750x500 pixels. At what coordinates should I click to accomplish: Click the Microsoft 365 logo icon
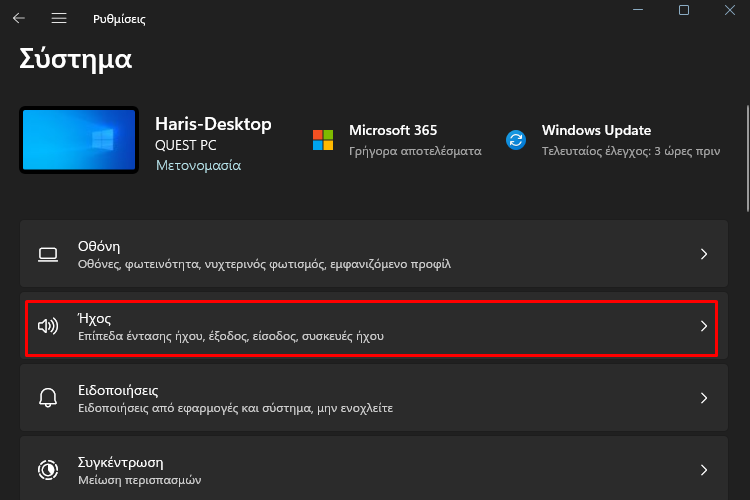tap(323, 140)
